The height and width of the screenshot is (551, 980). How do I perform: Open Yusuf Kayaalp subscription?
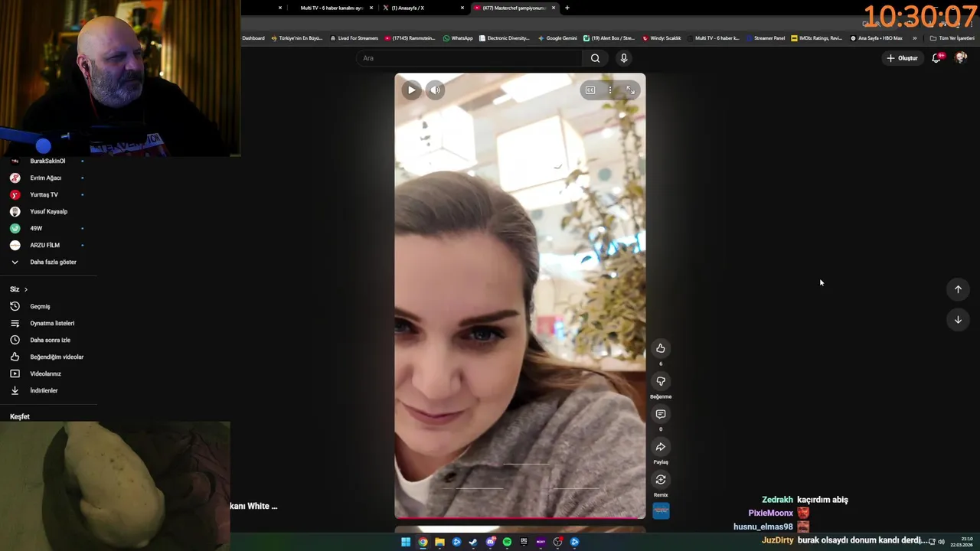click(x=48, y=211)
